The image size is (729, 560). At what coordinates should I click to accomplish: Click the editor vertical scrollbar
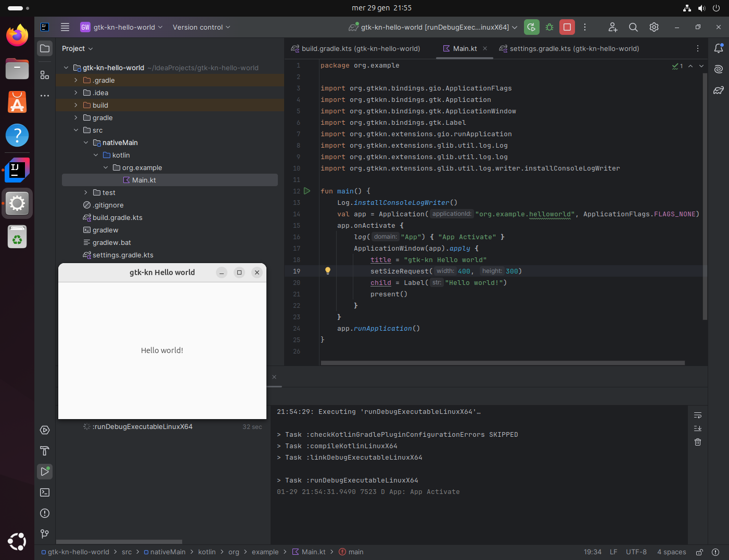pos(705,197)
